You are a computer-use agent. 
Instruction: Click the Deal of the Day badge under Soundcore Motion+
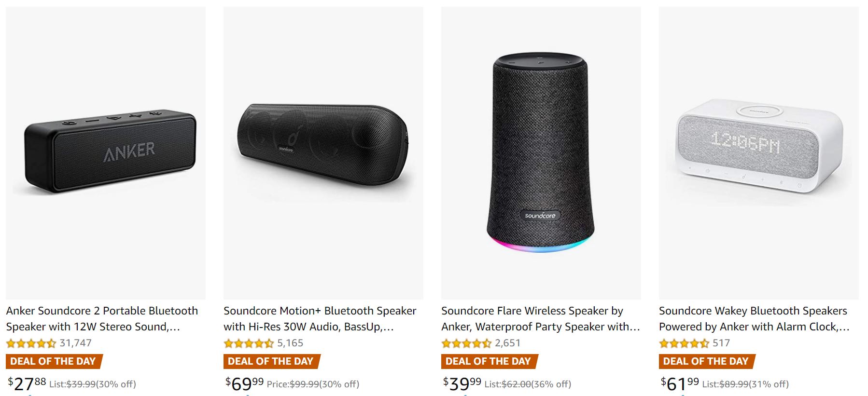point(271,361)
